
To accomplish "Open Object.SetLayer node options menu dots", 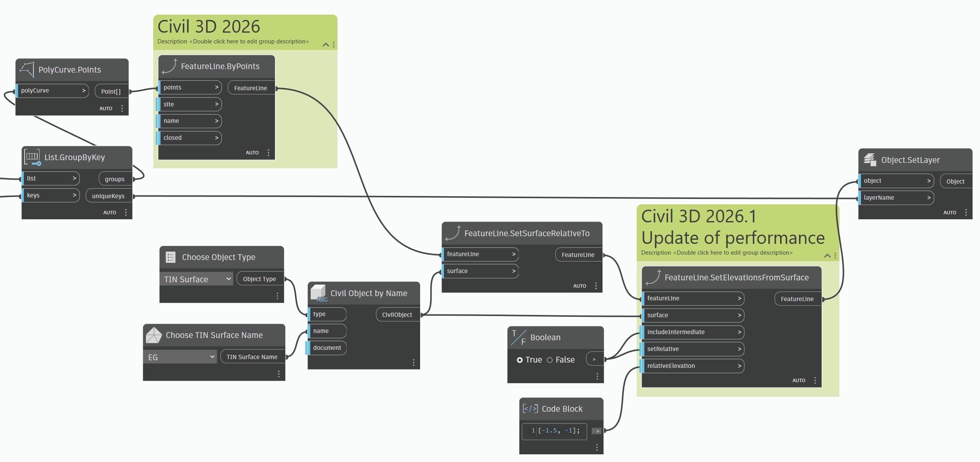I will tap(966, 212).
